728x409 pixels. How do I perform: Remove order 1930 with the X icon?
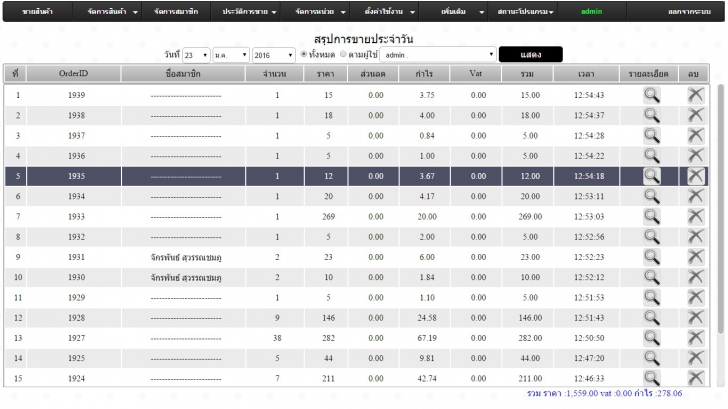coord(696,277)
